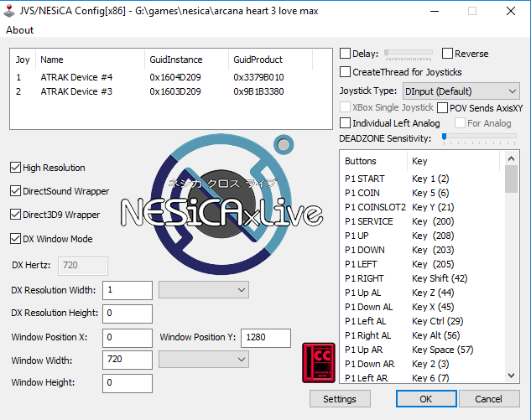Expand dropdown beside Window Width
The width and height of the screenshot is (531, 420).
click(x=204, y=359)
